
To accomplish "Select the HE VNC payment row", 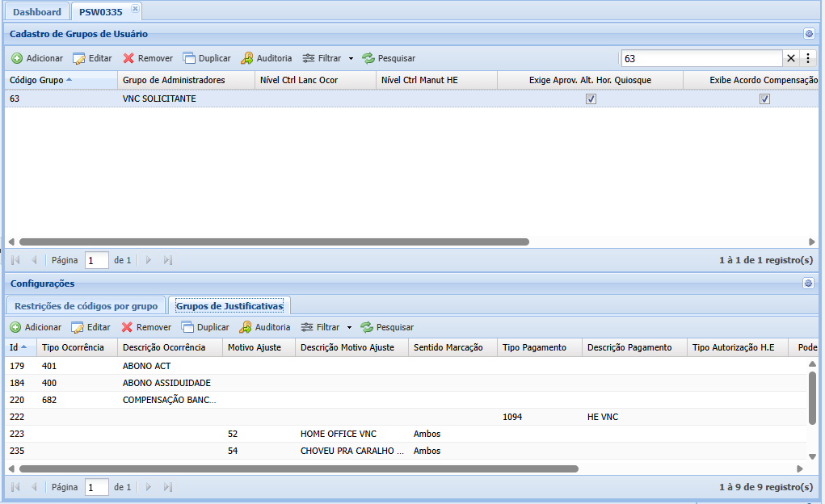I will 406,417.
